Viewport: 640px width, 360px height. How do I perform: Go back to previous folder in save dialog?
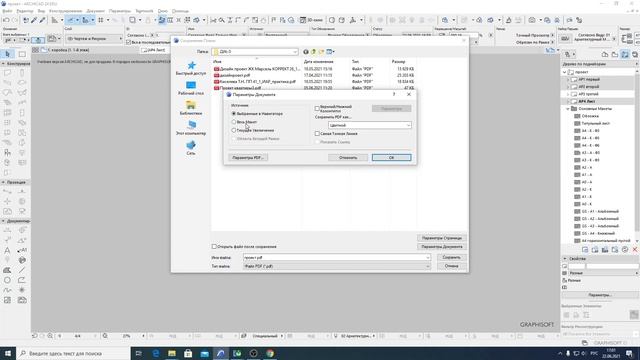(306, 52)
